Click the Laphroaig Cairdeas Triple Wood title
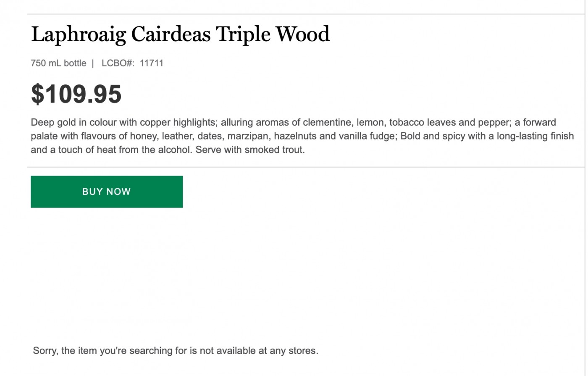The width and height of the screenshot is (588, 376). coord(180,34)
